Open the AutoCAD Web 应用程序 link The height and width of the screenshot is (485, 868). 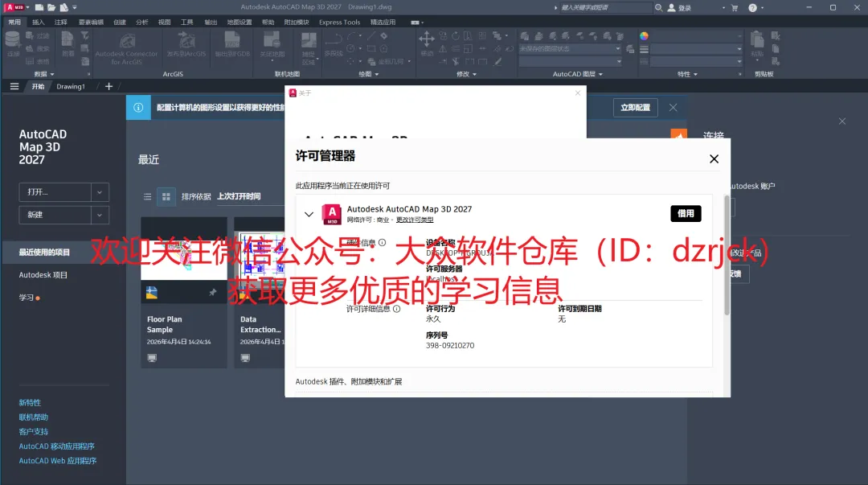(58, 461)
